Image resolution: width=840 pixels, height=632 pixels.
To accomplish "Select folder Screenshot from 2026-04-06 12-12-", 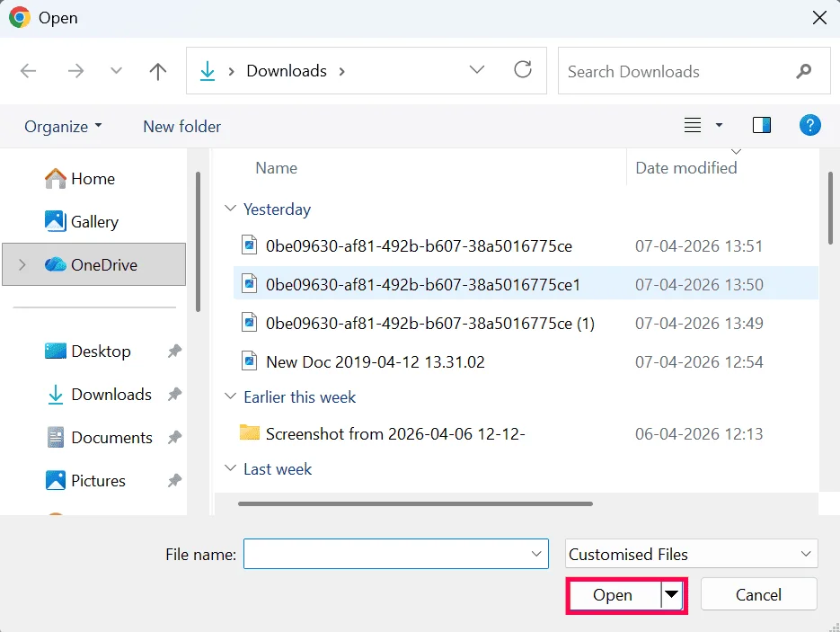I will point(395,433).
